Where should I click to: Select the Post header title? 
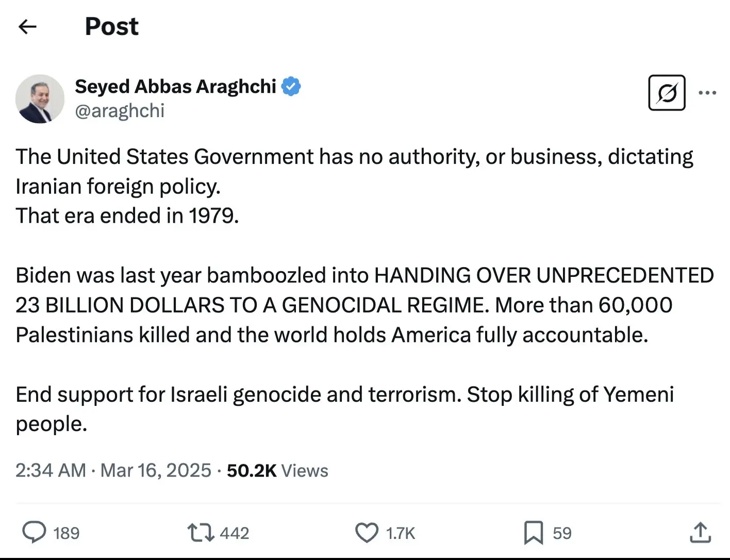111,26
